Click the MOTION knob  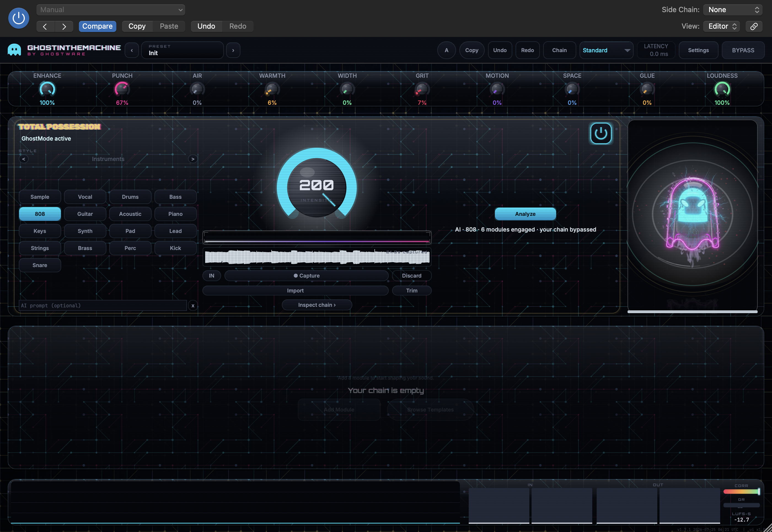pyautogui.click(x=497, y=89)
